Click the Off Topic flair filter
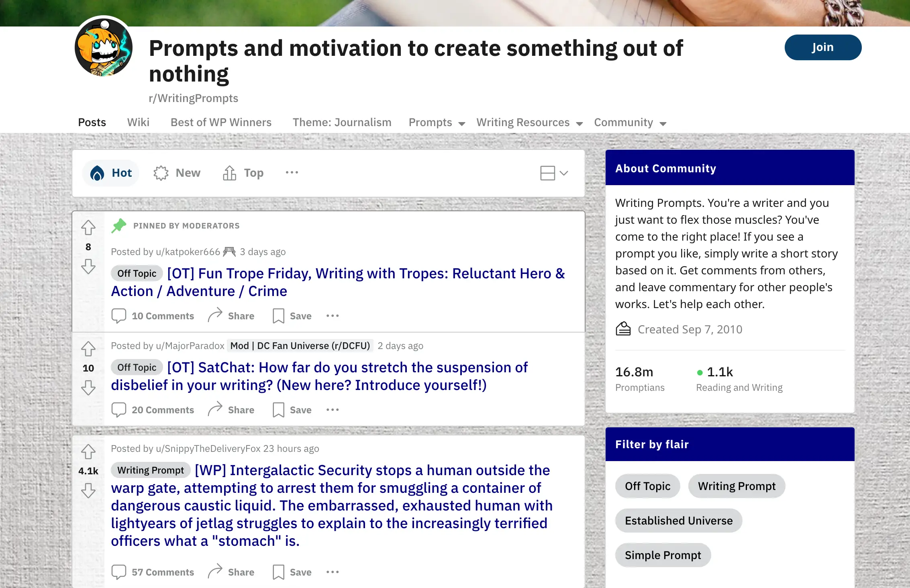The height and width of the screenshot is (588, 910). 648,485
